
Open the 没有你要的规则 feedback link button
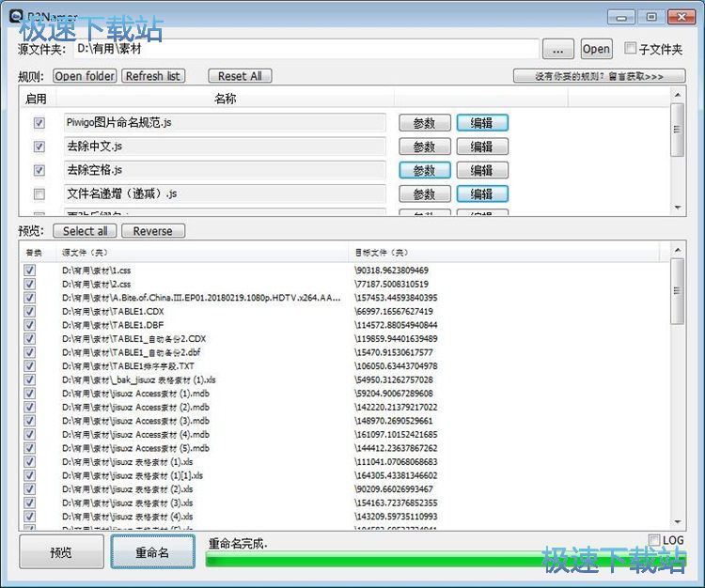pyautogui.click(x=599, y=76)
